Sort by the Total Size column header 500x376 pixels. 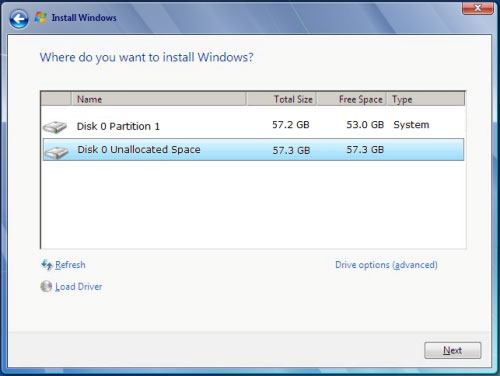pyautogui.click(x=282, y=99)
